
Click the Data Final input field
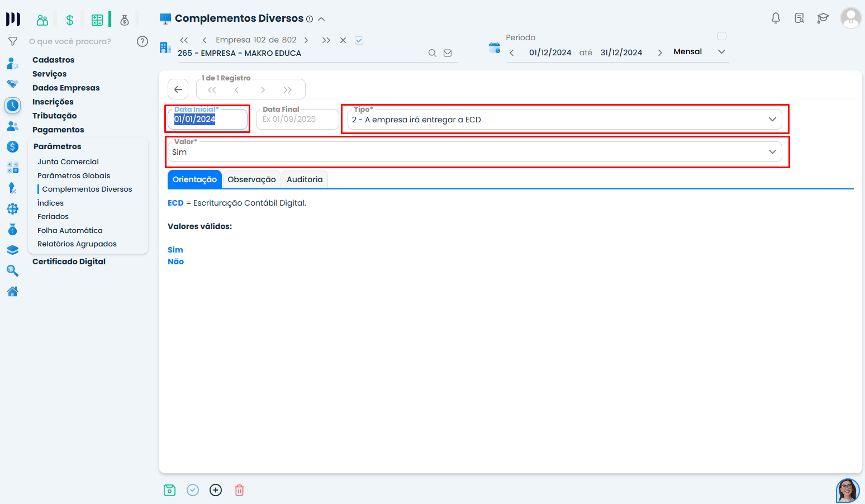[297, 119]
